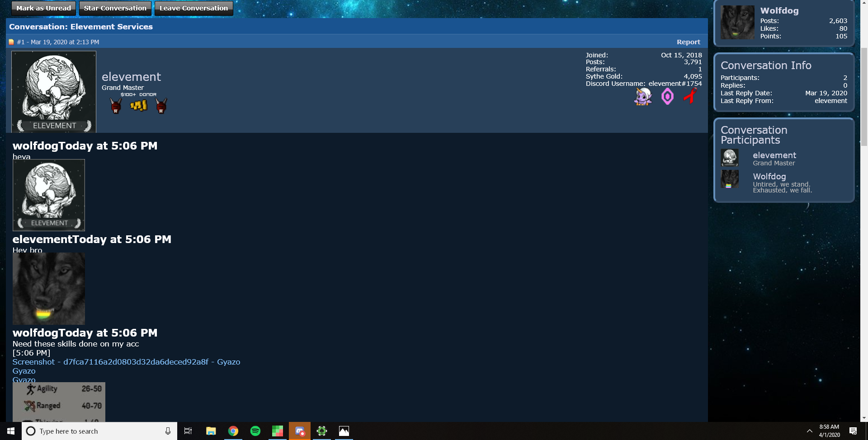The image size is (868, 440).
Task: Open Spotify from the taskbar
Action: tap(255, 431)
